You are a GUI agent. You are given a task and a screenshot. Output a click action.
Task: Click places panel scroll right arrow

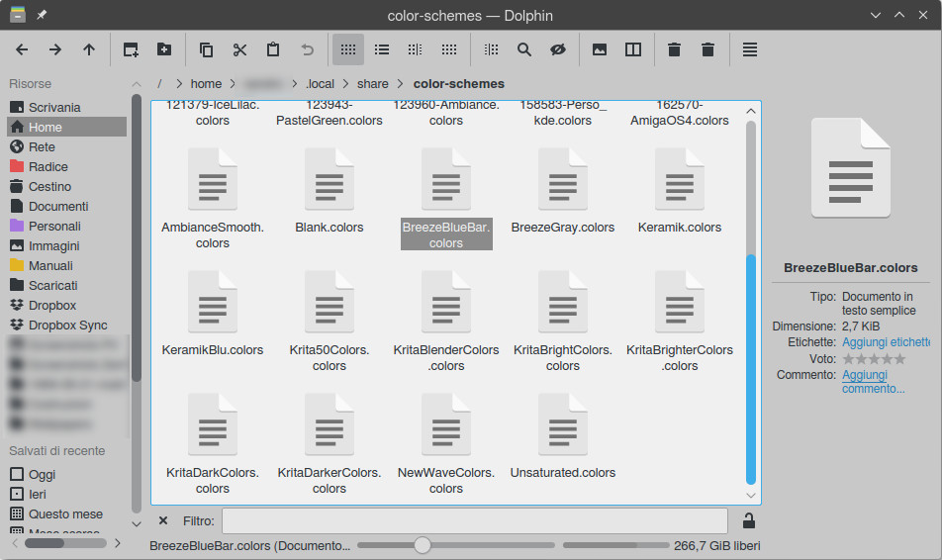click(118, 543)
